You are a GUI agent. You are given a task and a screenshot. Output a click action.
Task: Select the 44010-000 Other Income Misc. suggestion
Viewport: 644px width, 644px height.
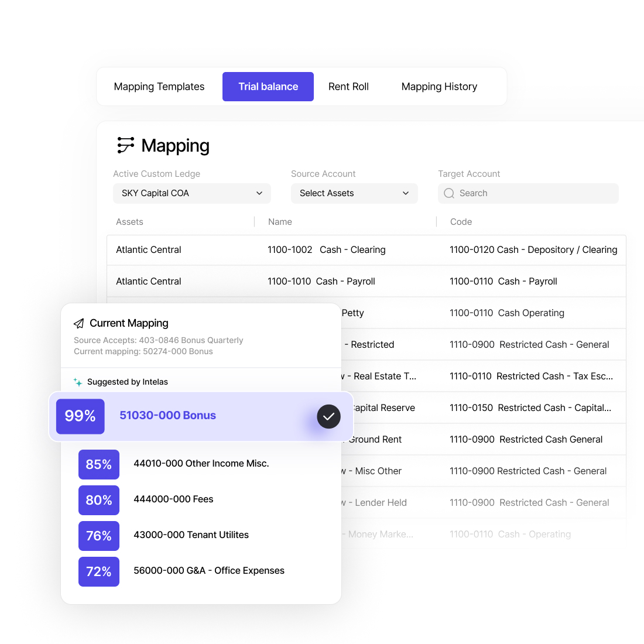201,464
